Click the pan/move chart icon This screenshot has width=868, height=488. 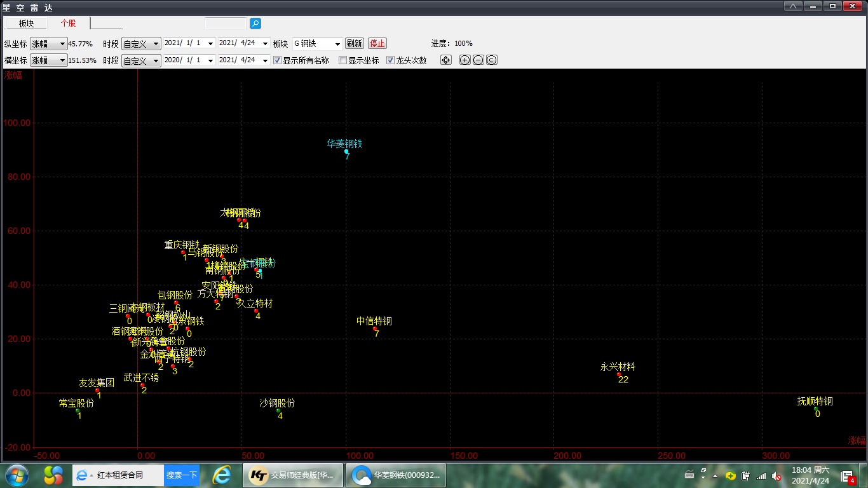click(x=446, y=60)
